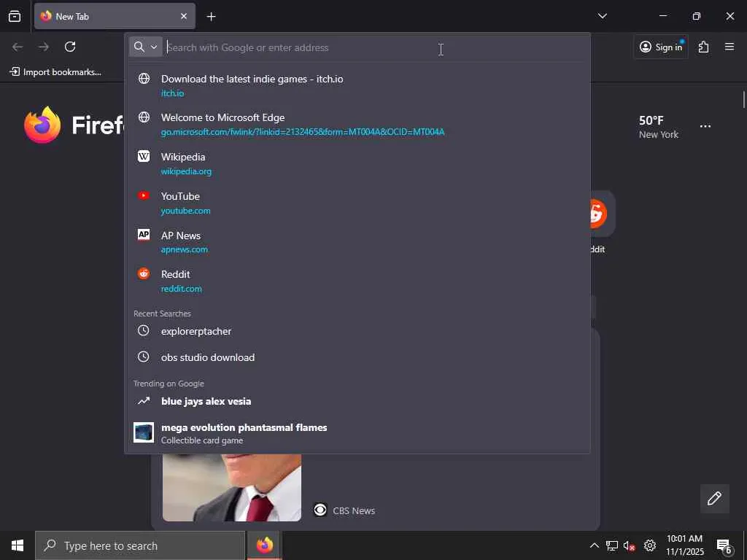Viewport: 747px width, 560px height.
Task: Click the news story photo thumbnail
Action: [231, 487]
